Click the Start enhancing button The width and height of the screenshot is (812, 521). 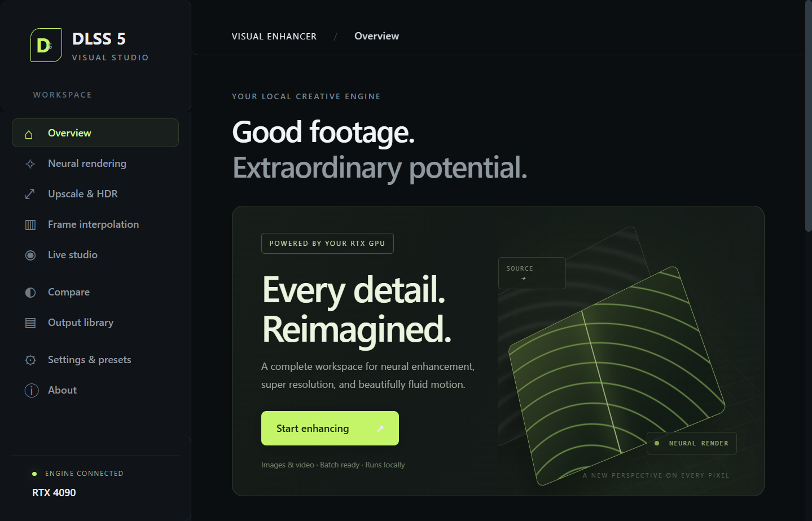coord(330,429)
